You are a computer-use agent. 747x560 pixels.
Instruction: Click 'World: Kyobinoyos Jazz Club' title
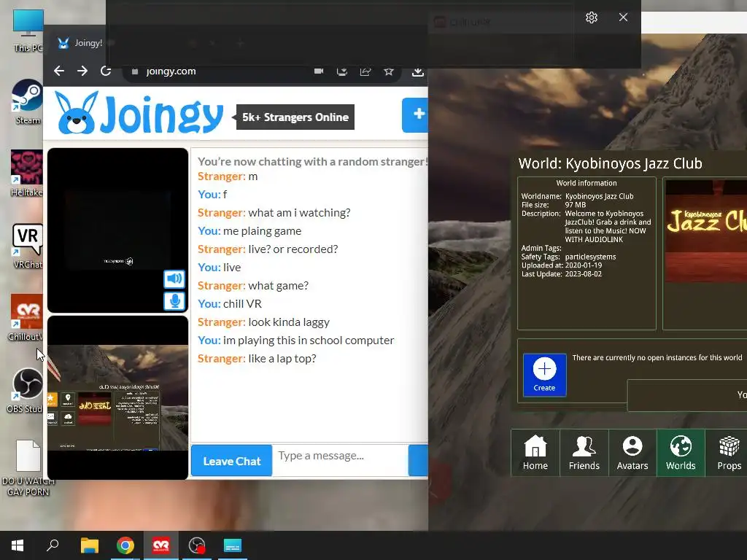tap(611, 163)
